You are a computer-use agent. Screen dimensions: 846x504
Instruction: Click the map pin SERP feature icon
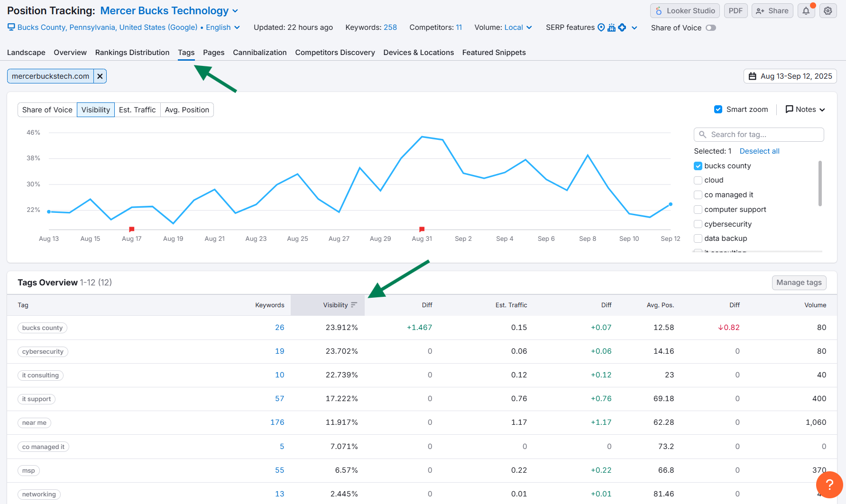point(600,27)
